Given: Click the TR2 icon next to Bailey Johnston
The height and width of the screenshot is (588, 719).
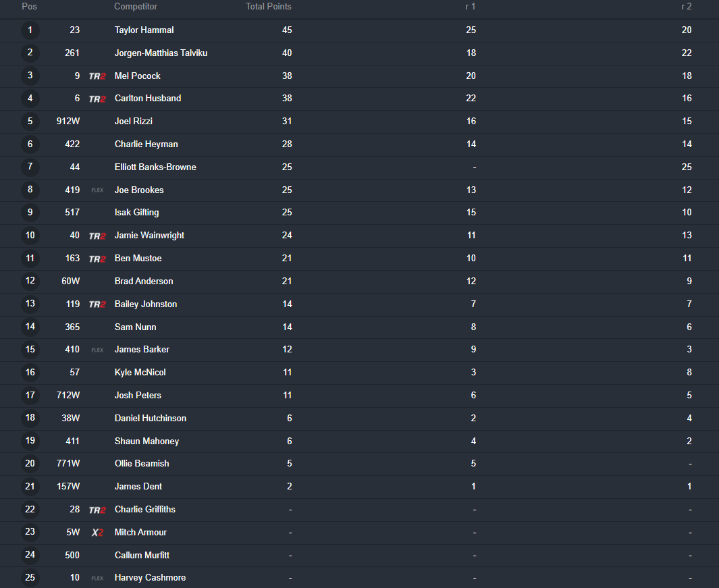Looking at the screenshot, I should [x=97, y=304].
